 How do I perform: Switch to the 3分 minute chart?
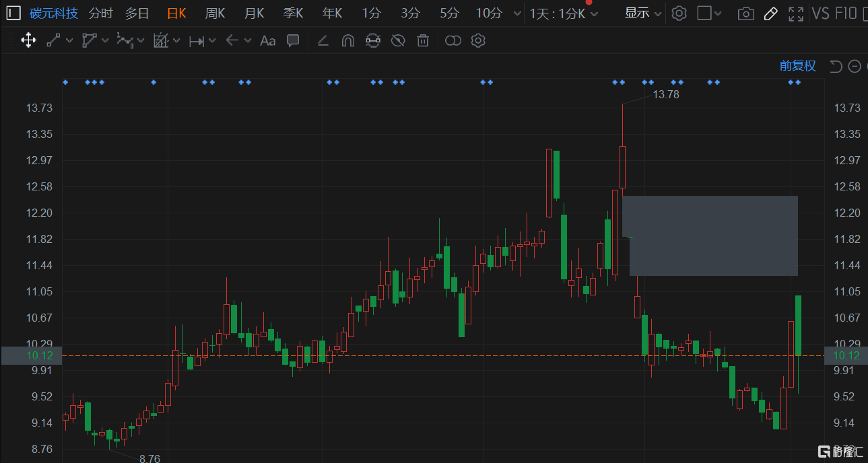[410, 13]
